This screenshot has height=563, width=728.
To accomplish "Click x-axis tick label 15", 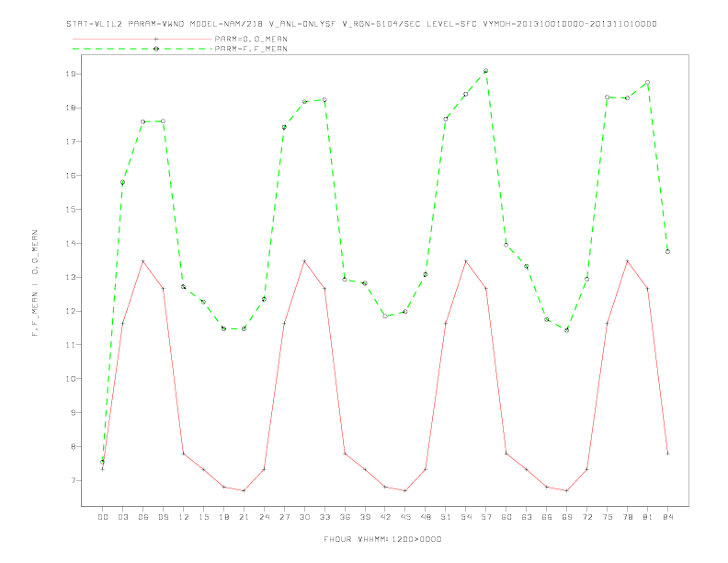I will pyautogui.click(x=203, y=517).
